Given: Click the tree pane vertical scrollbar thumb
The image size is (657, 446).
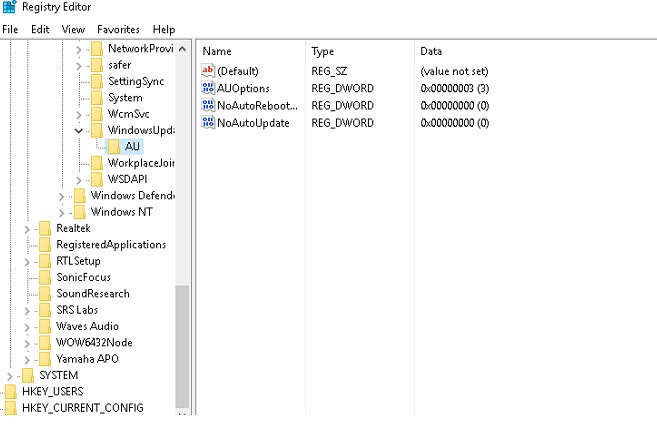Looking at the screenshot, I should tap(182, 347).
